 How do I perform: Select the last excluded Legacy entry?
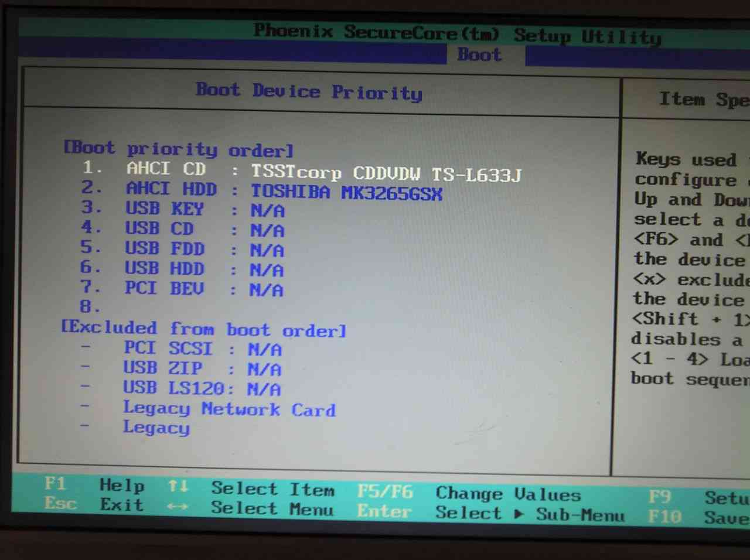point(135,428)
